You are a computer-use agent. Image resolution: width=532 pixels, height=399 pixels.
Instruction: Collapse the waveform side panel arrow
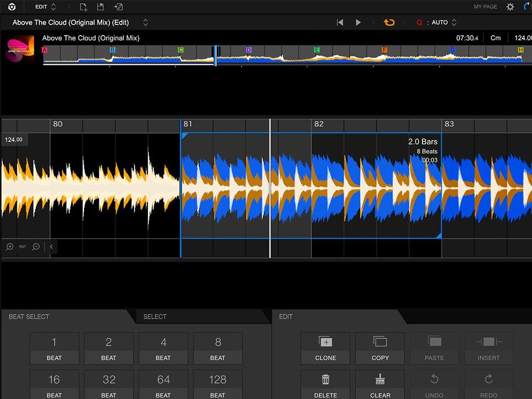point(51,247)
